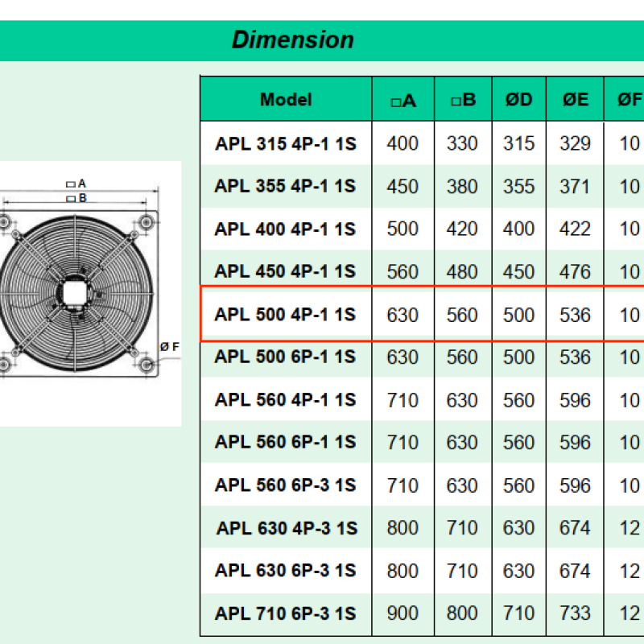Click ØD value 630 in APL 630 6P-3 row
Viewport: 644px width, 644px height.
click(519, 572)
